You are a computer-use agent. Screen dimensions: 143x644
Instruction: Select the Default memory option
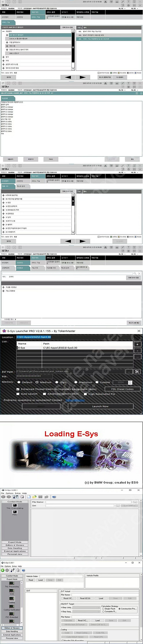[19, 382]
